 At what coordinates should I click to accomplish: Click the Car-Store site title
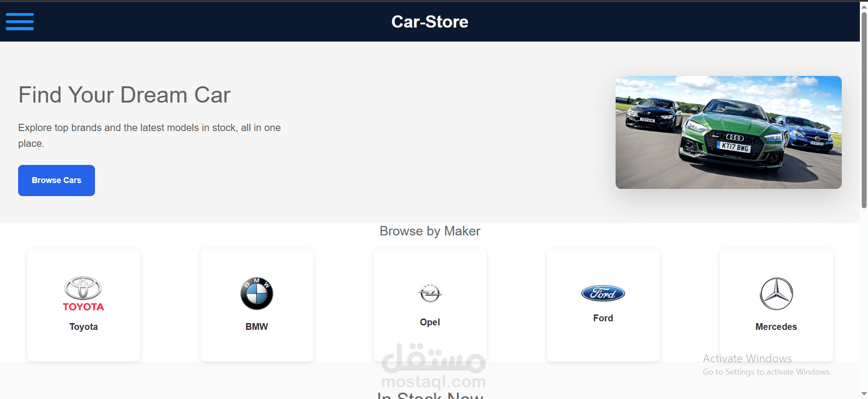(x=430, y=22)
